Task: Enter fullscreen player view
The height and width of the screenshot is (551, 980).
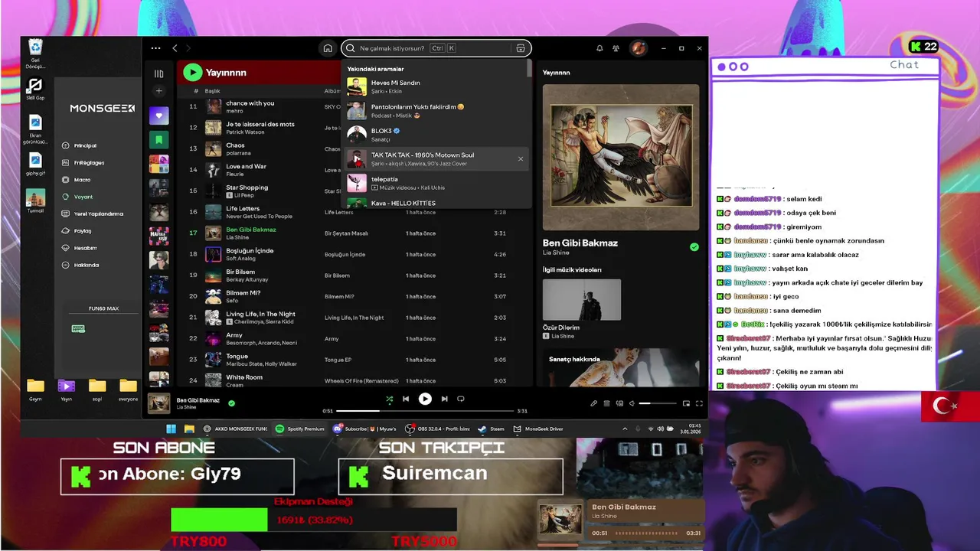Action: coord(699,403)
